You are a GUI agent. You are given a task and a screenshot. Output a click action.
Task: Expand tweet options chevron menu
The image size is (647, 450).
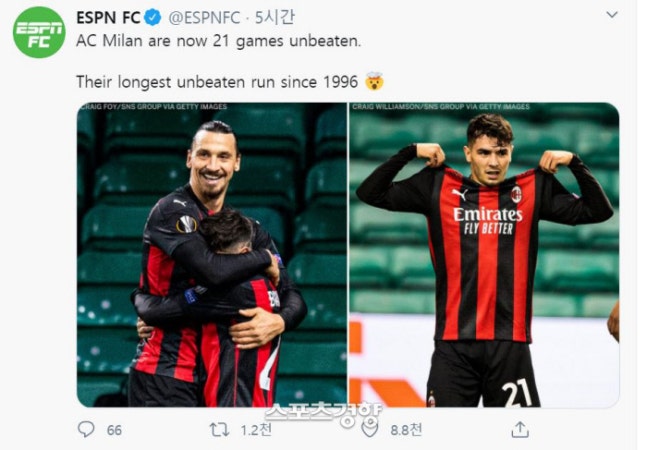[x=612, y=15]
